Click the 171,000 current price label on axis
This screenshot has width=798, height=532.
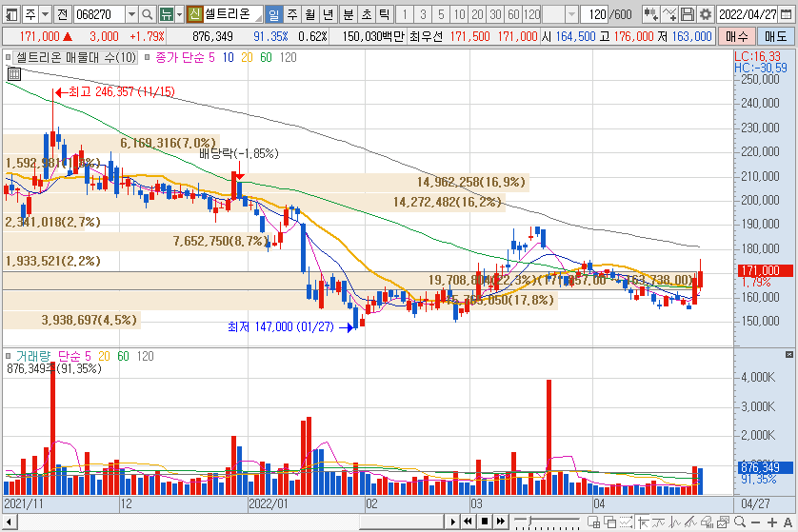pos(765,270)
